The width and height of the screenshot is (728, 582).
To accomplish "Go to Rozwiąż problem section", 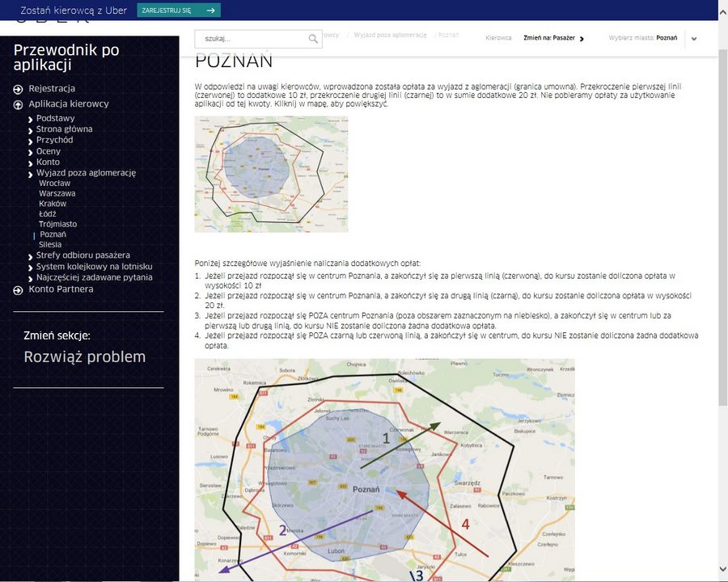I will pos(84,357).
